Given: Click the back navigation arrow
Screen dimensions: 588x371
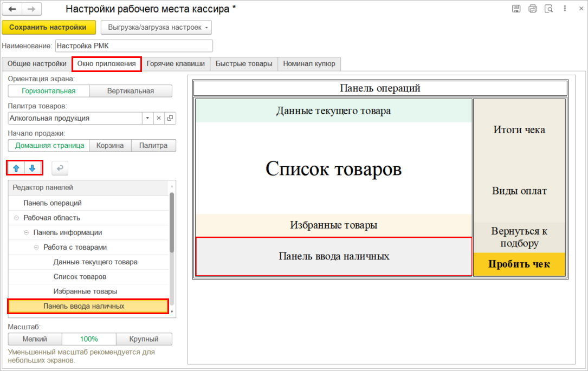Looking at the screenshot, I should pos(12,9).
